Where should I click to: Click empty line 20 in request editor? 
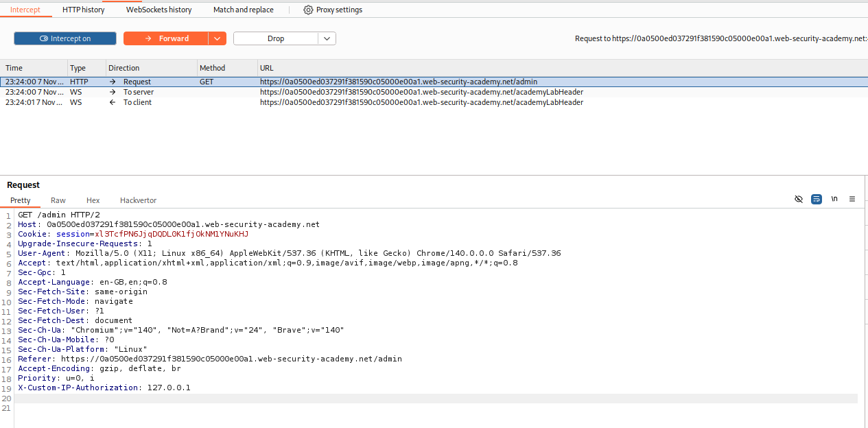pyautogui.click(x=412, y=398)
